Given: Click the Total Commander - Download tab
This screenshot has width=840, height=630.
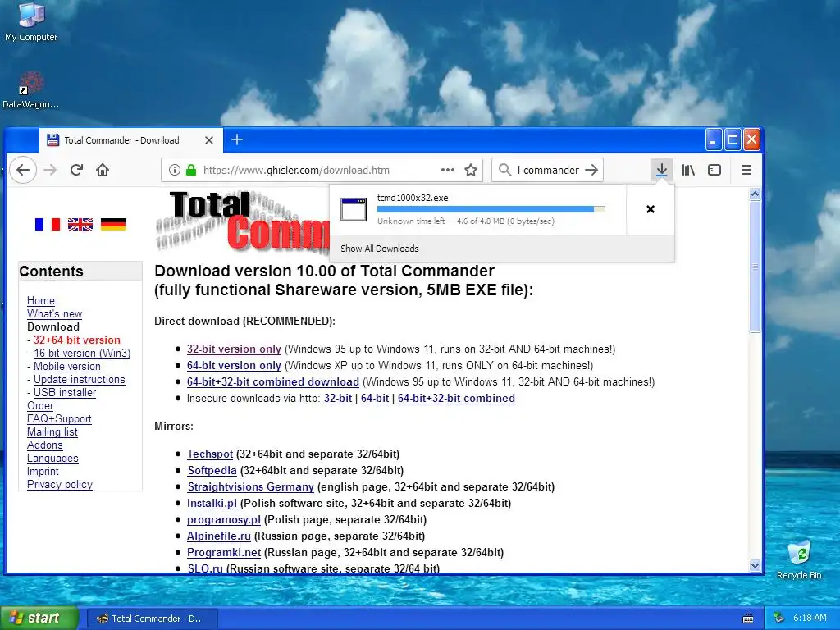Looking at the screenshot, I should pyautogui.click(x=130, y=140).
